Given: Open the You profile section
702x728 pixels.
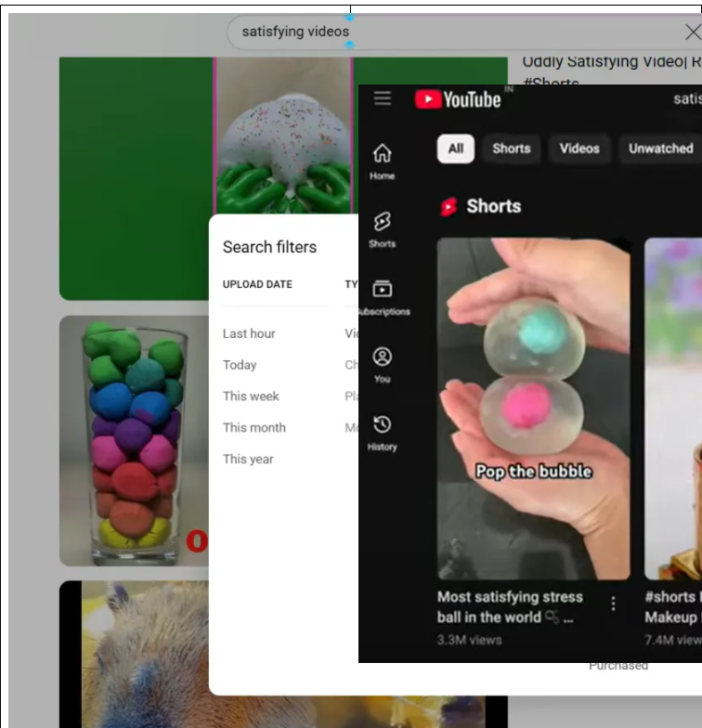Looking at the screenshot, I should pyautogui.click(x=382, y=364).
